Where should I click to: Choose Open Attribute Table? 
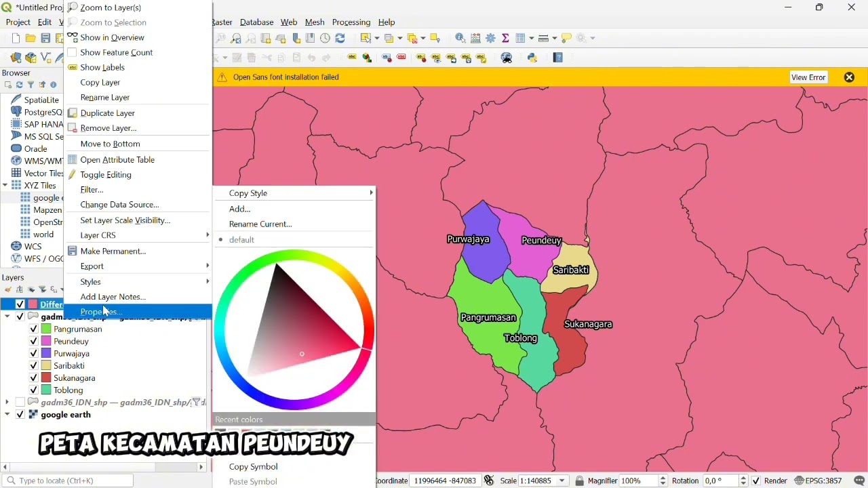pos(138,160)
